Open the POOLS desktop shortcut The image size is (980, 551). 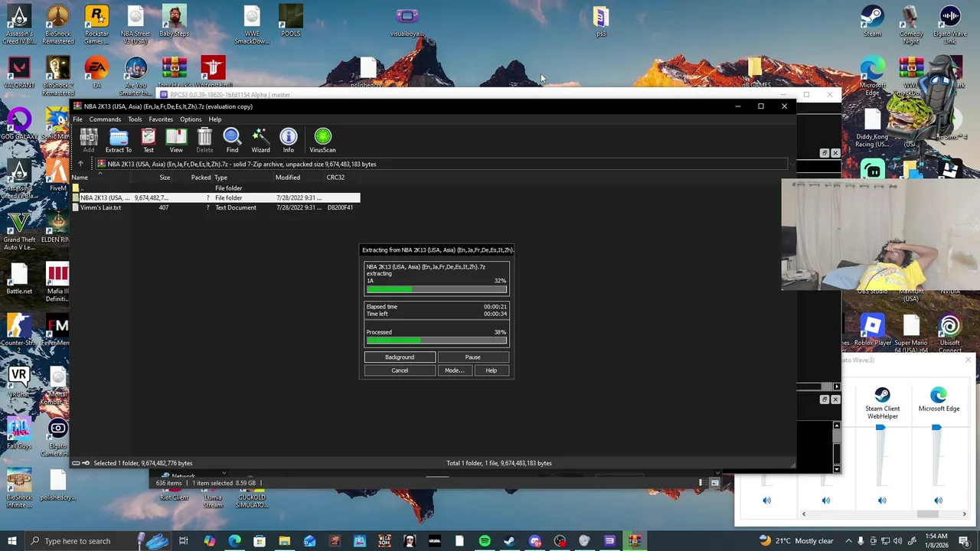pos(290,21)
